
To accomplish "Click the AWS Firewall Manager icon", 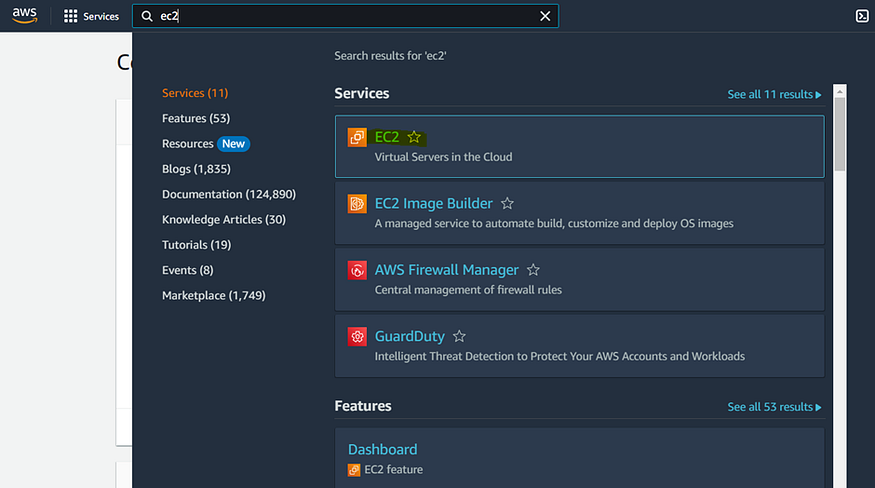I will (x=357, y=270).
